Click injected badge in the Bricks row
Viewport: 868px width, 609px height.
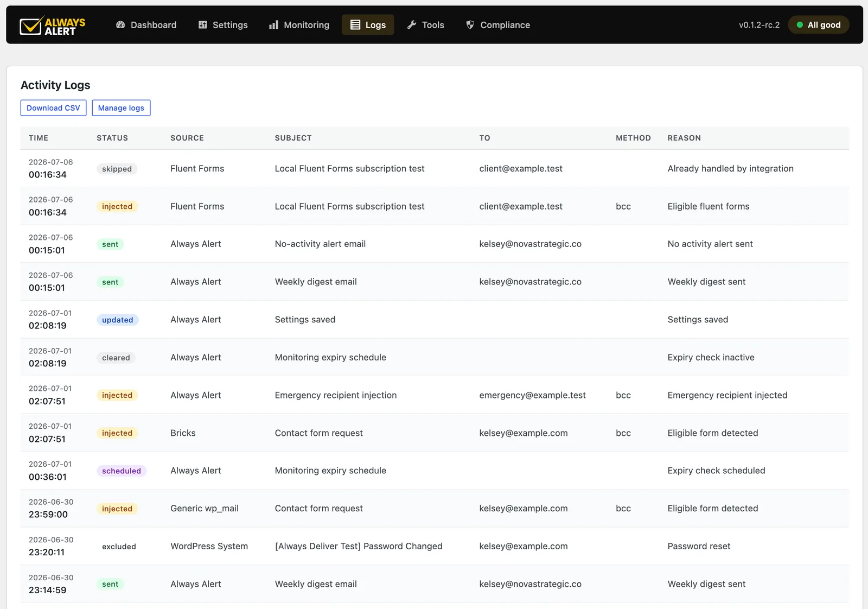click(117, 433)
